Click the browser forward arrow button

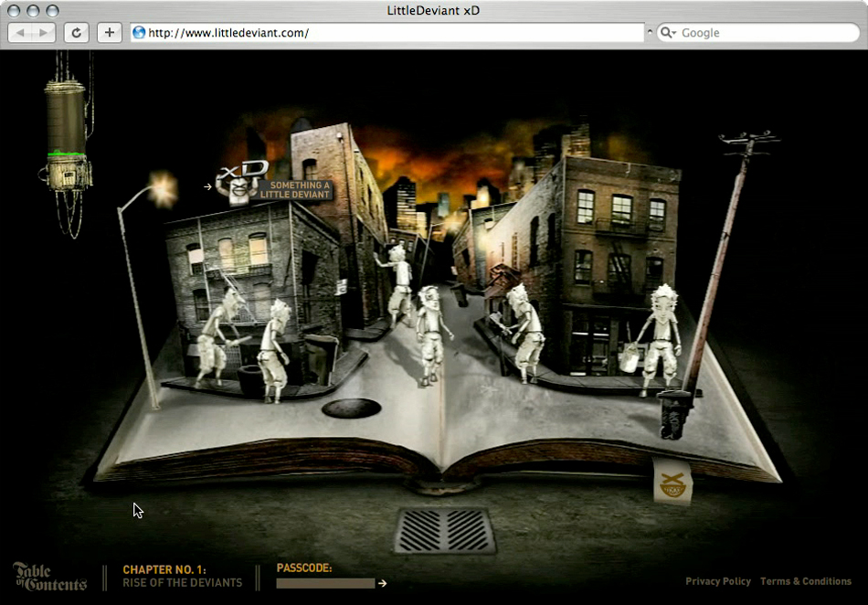(x=44, y=33)
